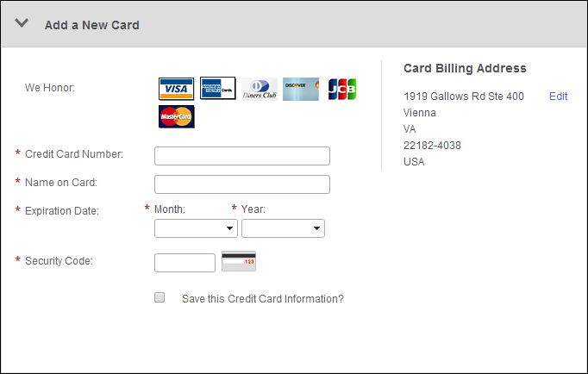Viewport: 588px width, 374px height.
Task: Collapse the Add a New Card chevron
Action: pos(22,23)
